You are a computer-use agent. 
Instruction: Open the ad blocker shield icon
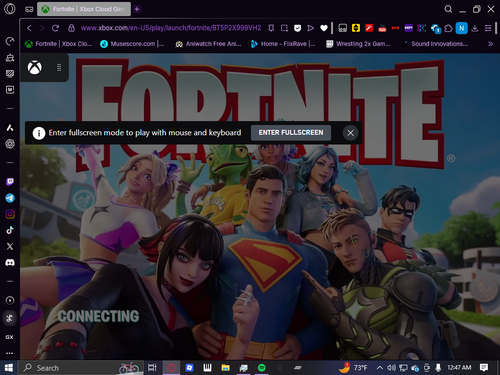point(297,28)
